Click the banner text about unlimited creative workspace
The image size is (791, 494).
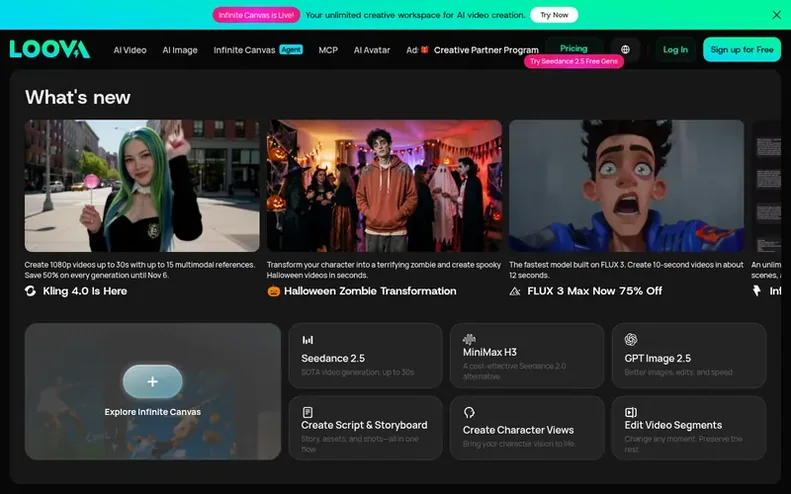tap(415, 15)
